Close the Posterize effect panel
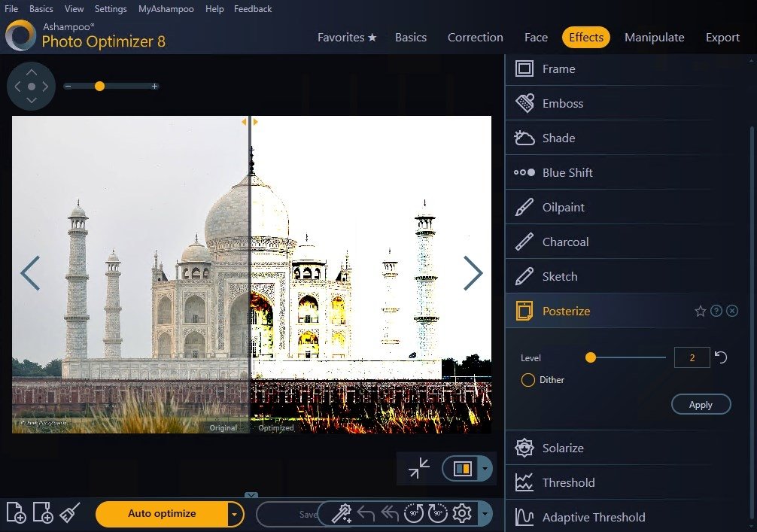The width and height of the screenshot is (757, 532). tap(732, 311)
